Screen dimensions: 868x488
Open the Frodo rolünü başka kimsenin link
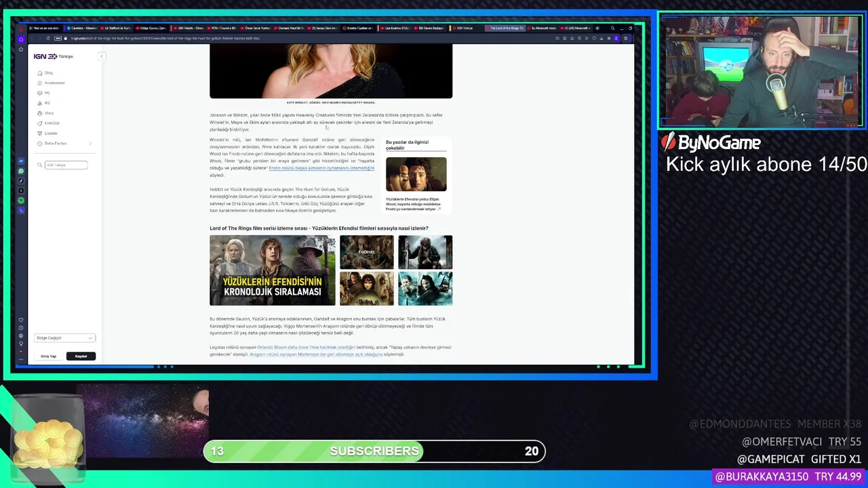321,168
